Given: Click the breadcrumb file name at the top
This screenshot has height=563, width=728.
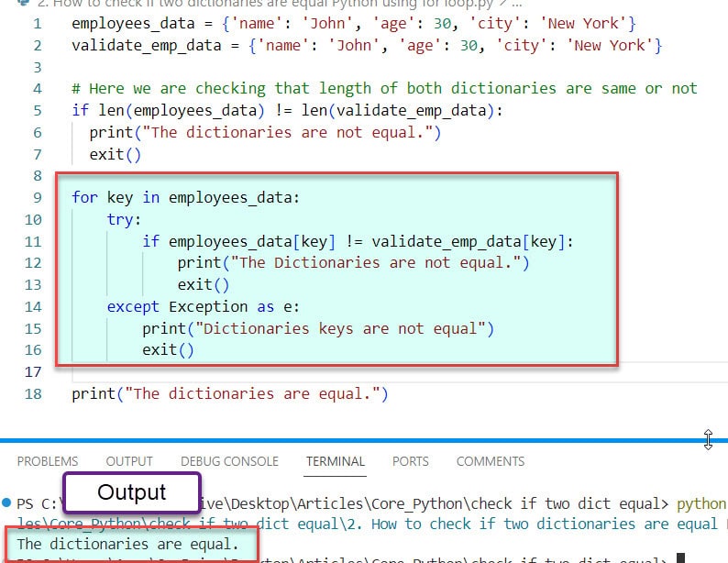Looking at the screenshot, I should click(266, 4).
